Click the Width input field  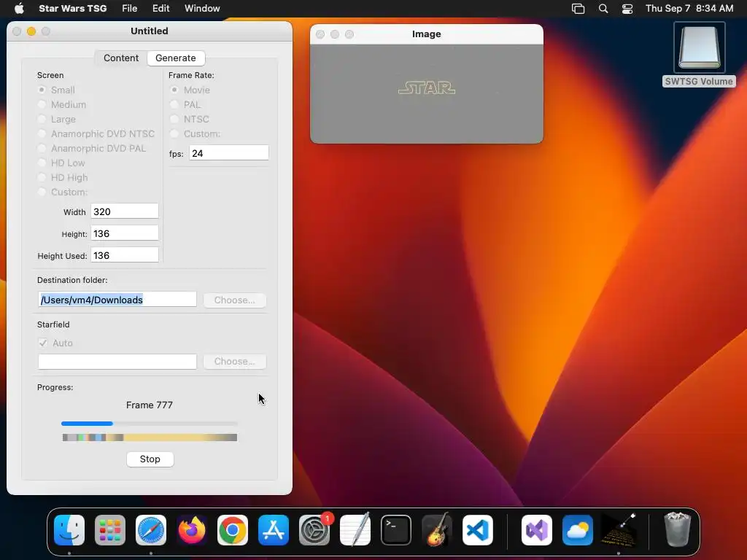(125, 211)
